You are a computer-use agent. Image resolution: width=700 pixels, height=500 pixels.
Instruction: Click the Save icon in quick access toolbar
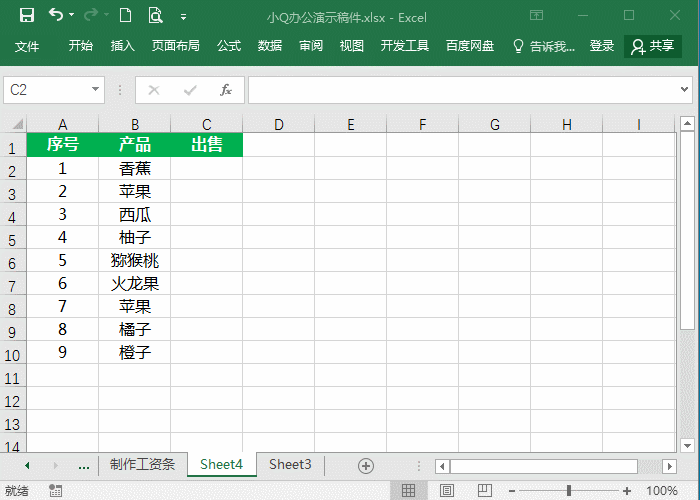pos(27,16)
